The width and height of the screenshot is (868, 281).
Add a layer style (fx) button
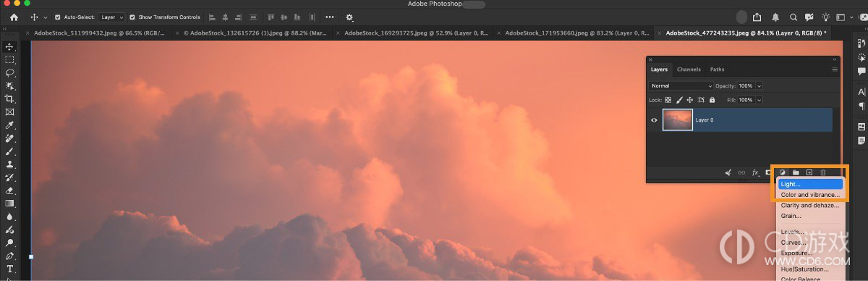click(755, 172)
